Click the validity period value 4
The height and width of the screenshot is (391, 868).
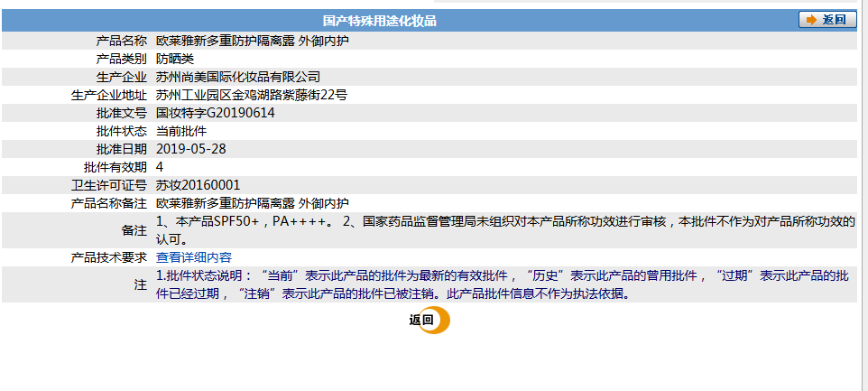pos(160,167)
